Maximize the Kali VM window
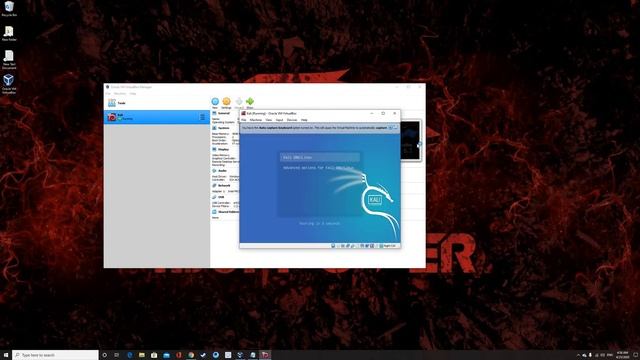Viewport: 640px width, 360px height. click(383, 113)
